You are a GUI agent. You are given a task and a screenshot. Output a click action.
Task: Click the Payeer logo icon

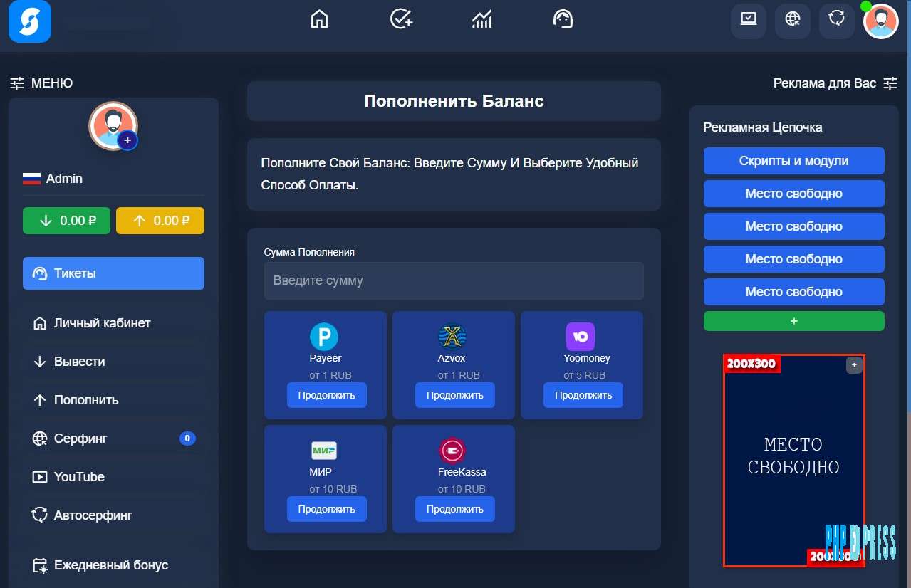(324, 337)
